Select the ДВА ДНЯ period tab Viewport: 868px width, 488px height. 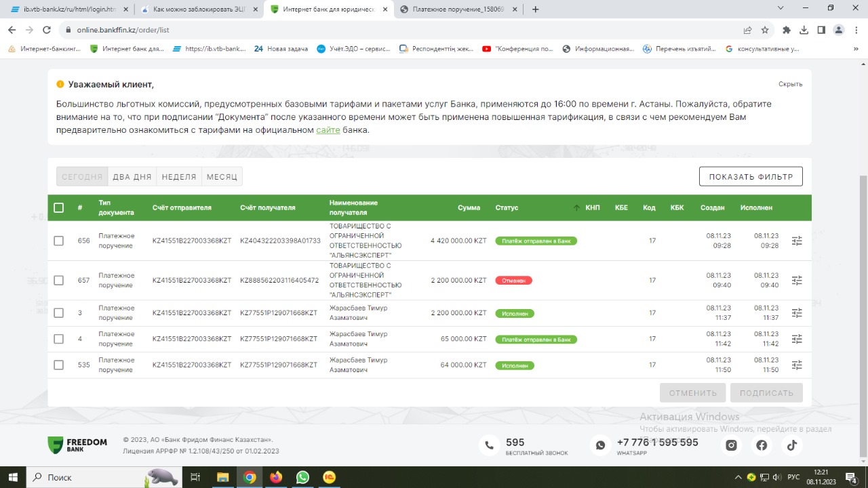pyautogui.click(x=132, y=177)
